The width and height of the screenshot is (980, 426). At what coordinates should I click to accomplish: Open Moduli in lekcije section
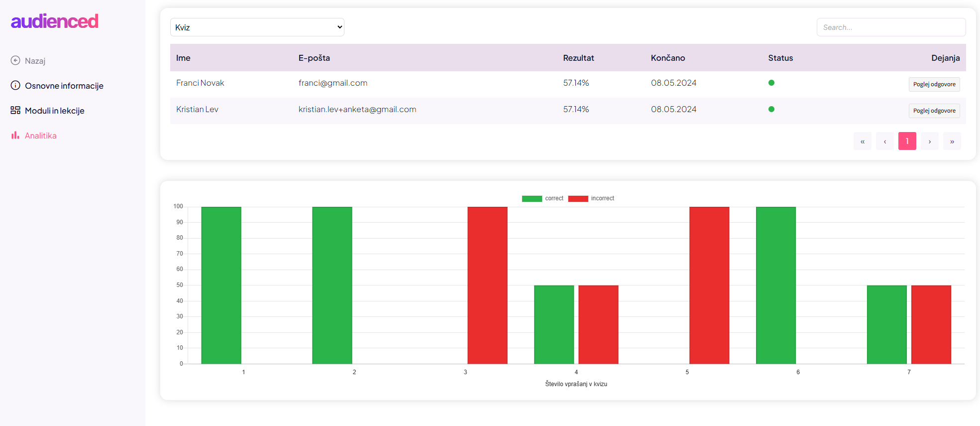pyautogui.click(x=55, y=111)
